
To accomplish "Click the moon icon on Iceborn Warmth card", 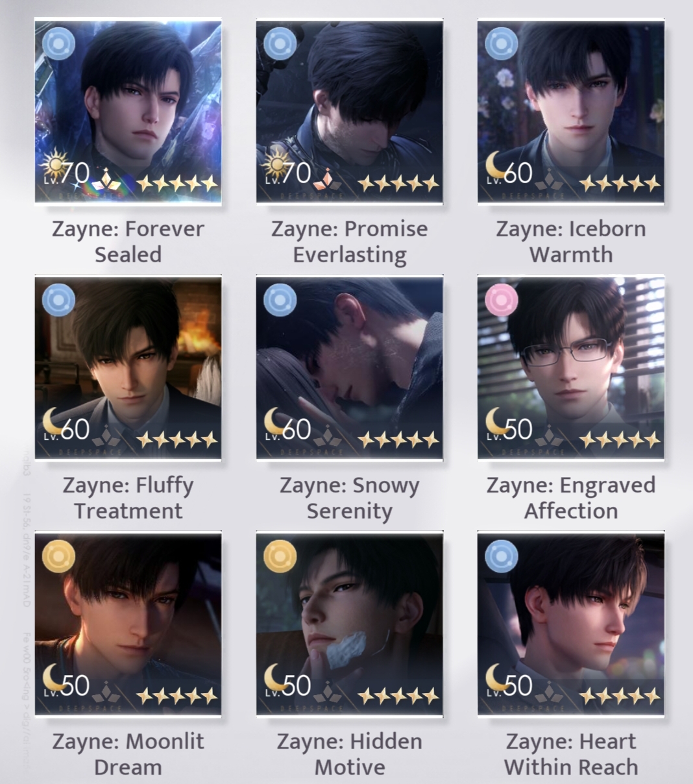I will click(x=496, y=167).
